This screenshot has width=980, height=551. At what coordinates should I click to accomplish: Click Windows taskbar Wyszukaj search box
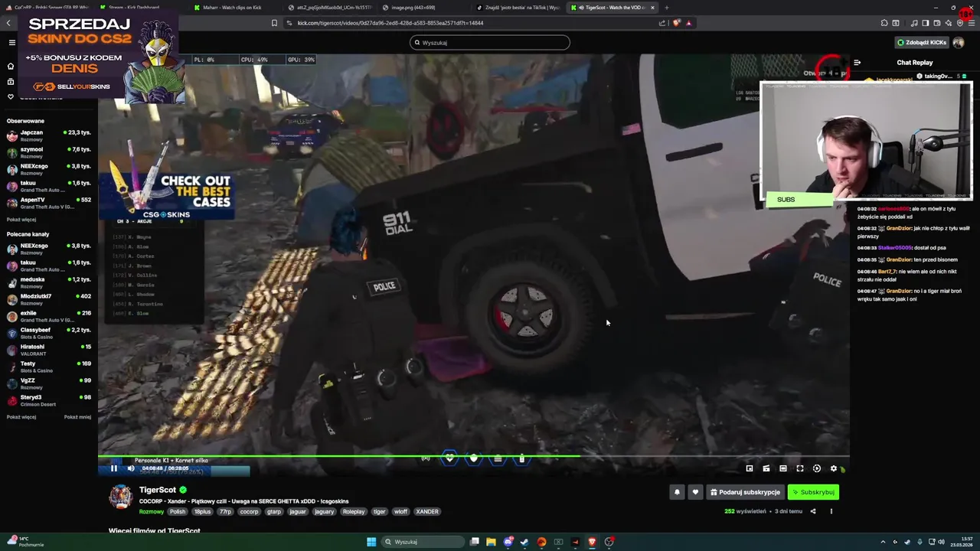[x=423, y=542]
